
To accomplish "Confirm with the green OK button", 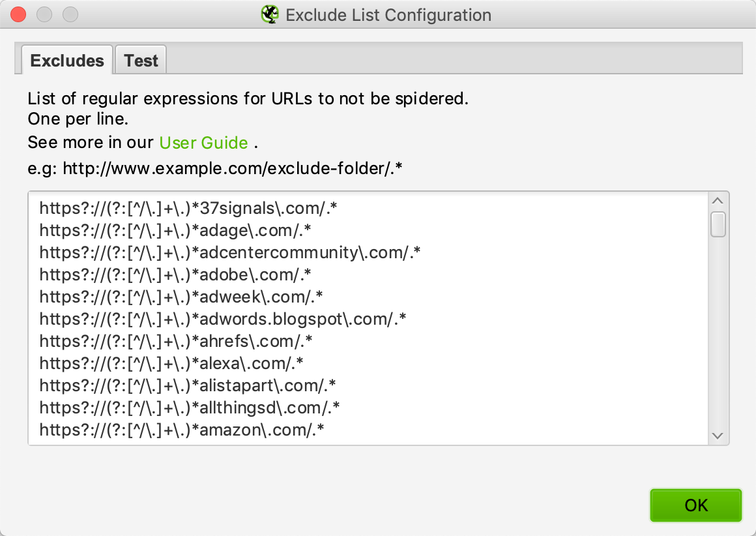I will (696, 505).
